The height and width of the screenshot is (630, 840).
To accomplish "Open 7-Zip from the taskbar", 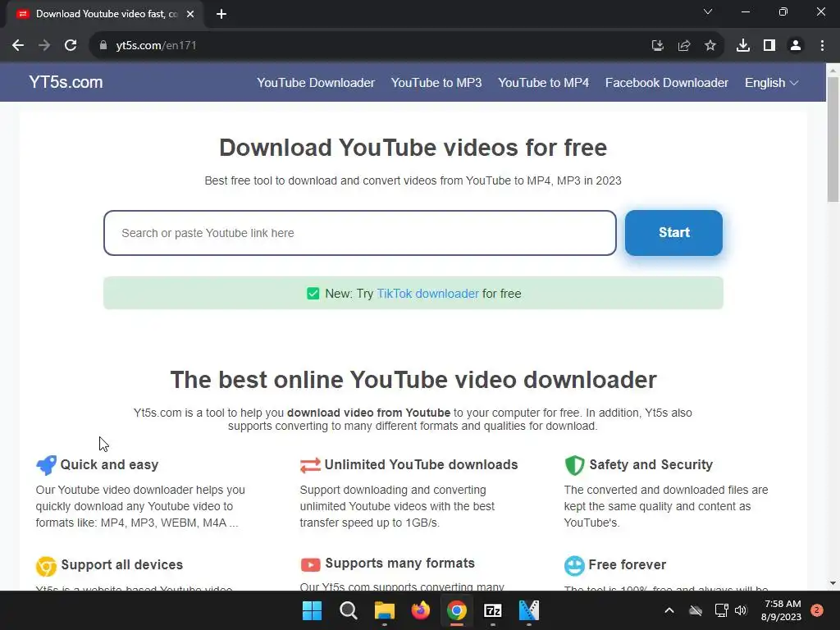I will [493, 610].
